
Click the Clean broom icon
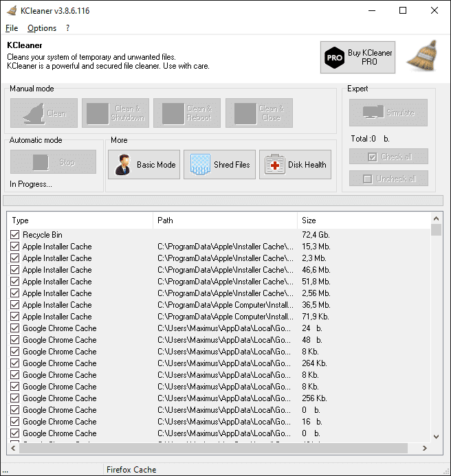click(x=34, y=113)
